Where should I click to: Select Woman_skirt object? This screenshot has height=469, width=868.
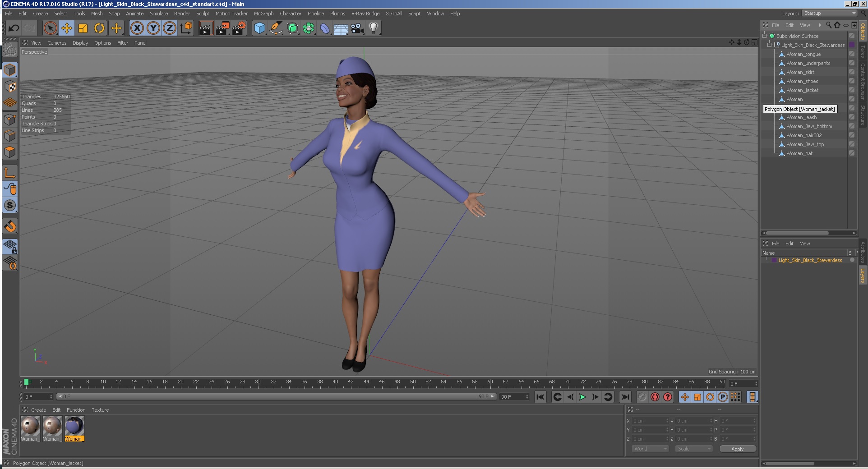pos(800,72)
